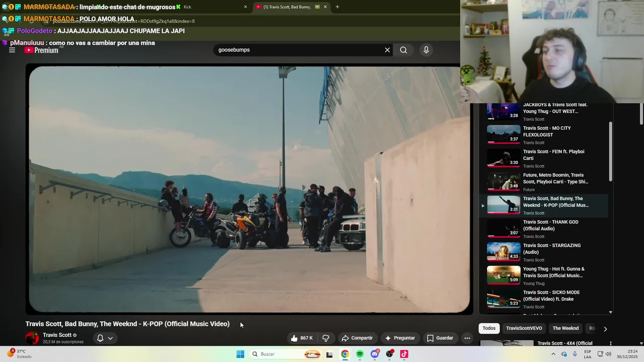This screenshot has width=644, height=362.
Task: Play FE!N ft. Playboi Carti playlist thumbnail
Action: pyautogui.click(x=504, y=158)
